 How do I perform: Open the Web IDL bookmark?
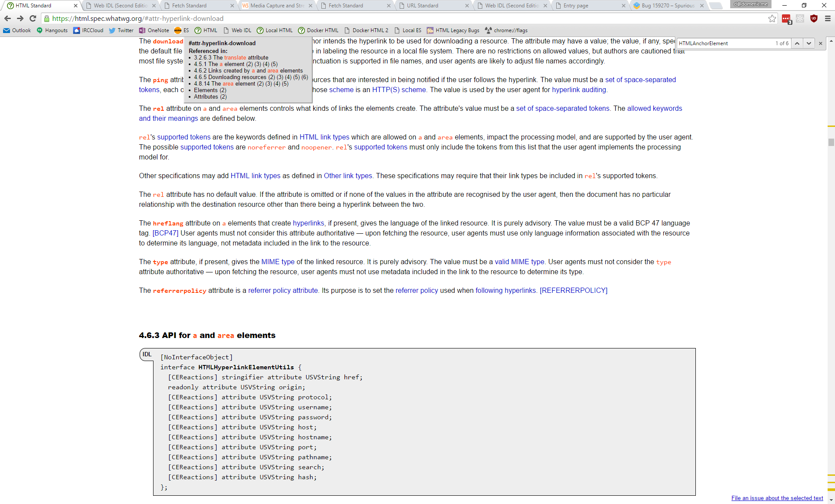coord(237,30)
